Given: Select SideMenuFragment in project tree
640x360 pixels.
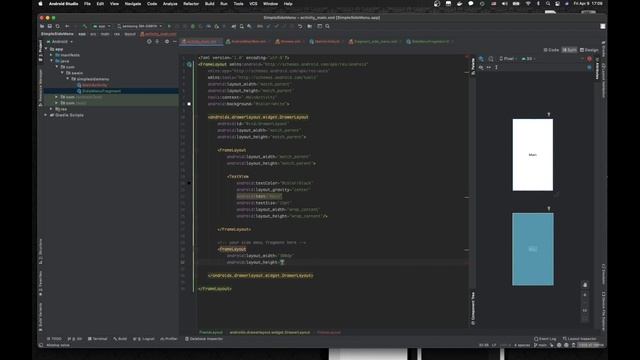Looking at the screenshot, I should (99, 91).
